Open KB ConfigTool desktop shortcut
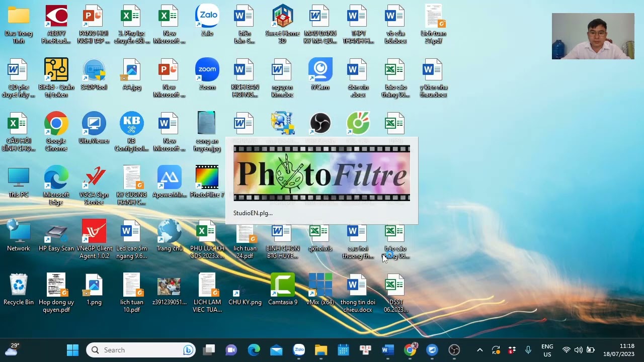The width and height of the screenshot is (644, 362). point(131,132)
